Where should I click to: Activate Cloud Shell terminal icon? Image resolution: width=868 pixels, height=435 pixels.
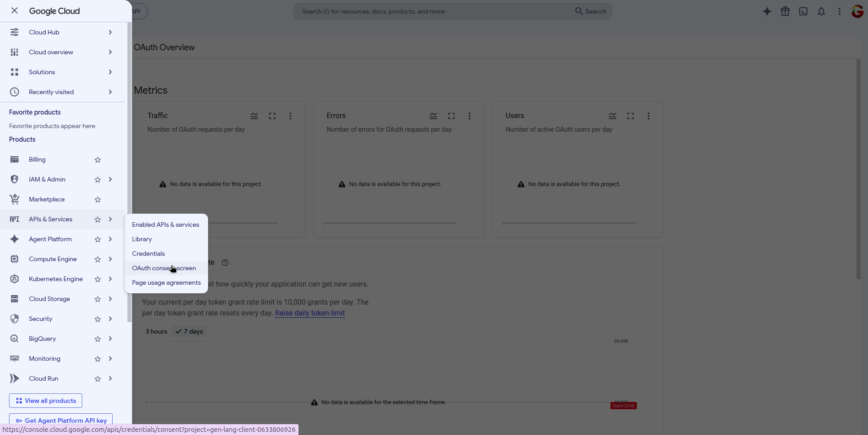point(803,11)
